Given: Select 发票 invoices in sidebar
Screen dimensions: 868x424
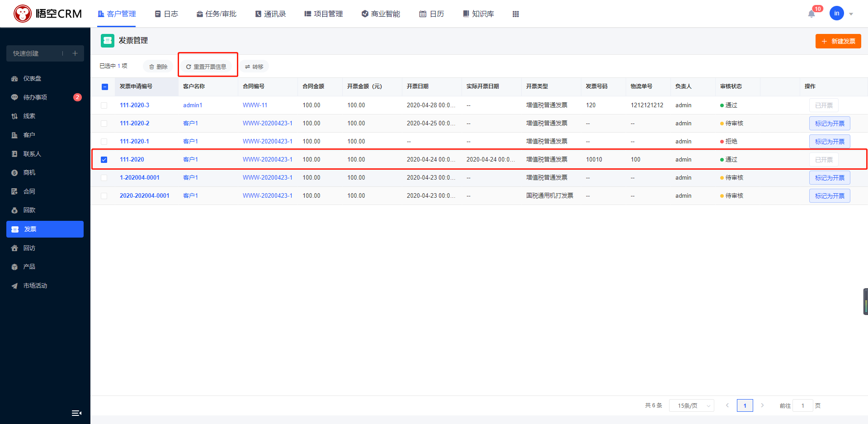Looking at the screenshot, I should tap(45, 229).
